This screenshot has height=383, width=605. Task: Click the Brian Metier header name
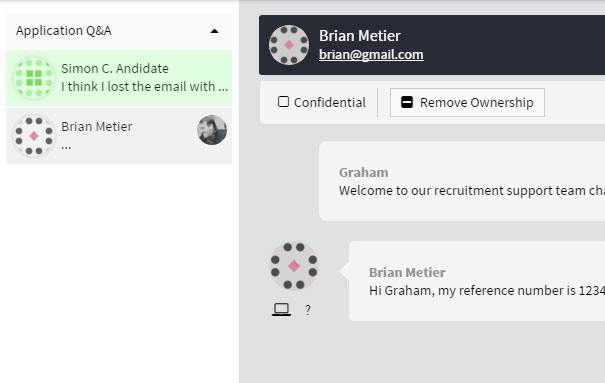point(360,36)
